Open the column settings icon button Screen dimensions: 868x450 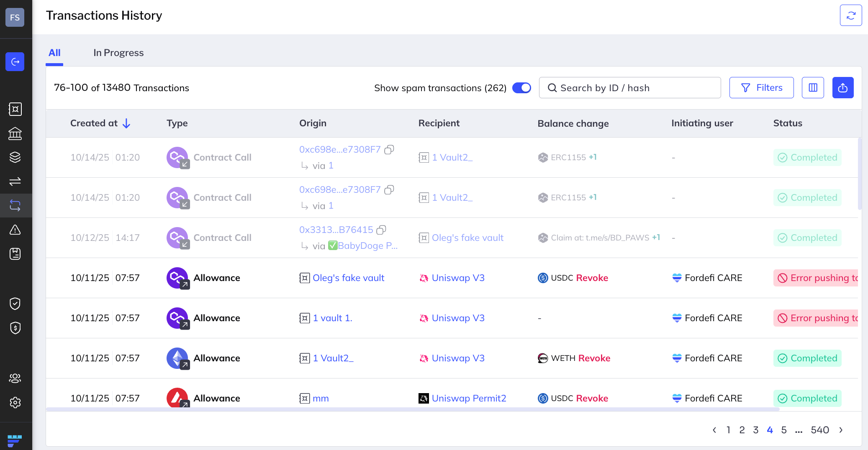click(813, 88)
